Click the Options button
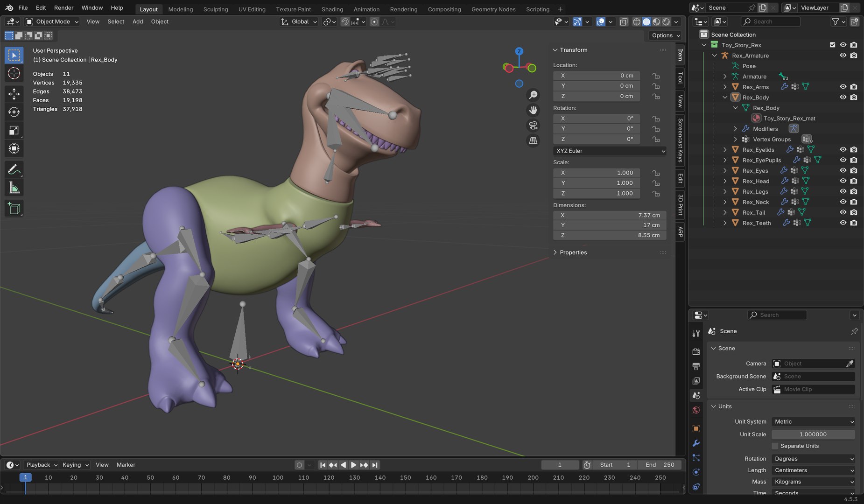Viewport: 864px width, 504px height. tap(665, 35)
